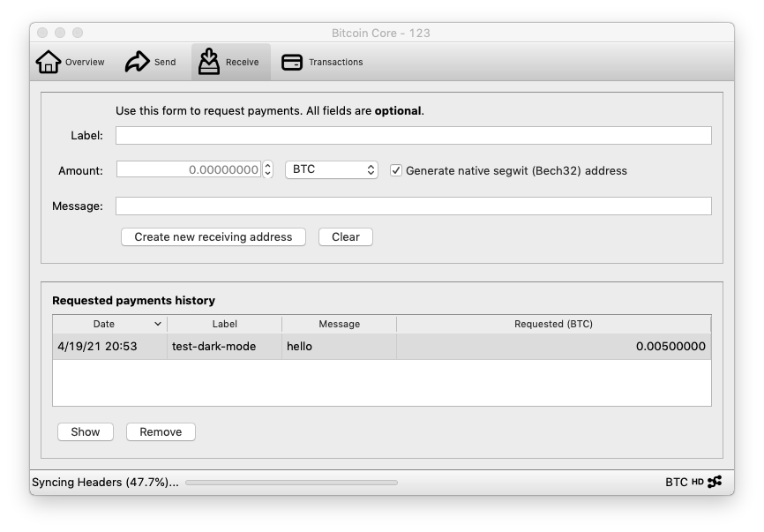Viewport: 764px width, 532px height.
Task: Select the Receive inbox icon
Action: point(208,62)
